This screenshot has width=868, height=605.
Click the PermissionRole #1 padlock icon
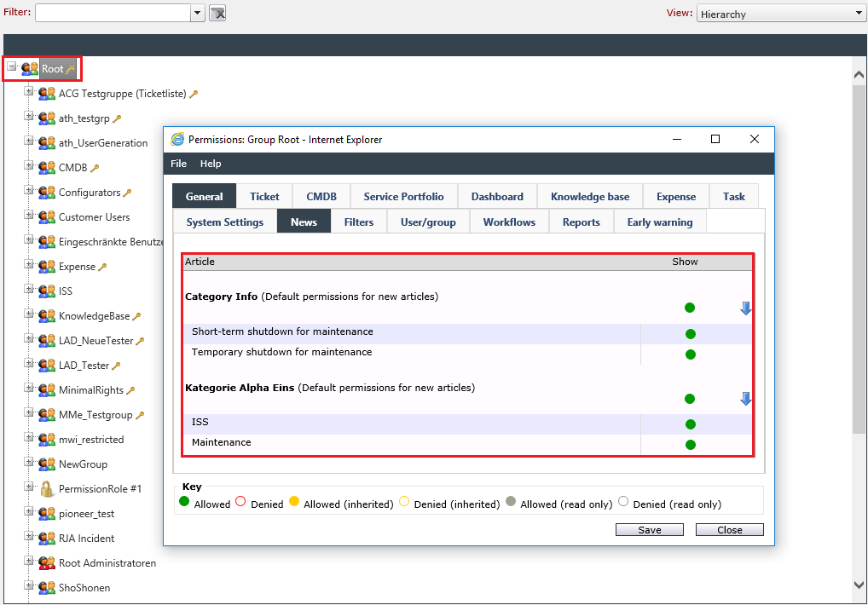coord(47,489)
